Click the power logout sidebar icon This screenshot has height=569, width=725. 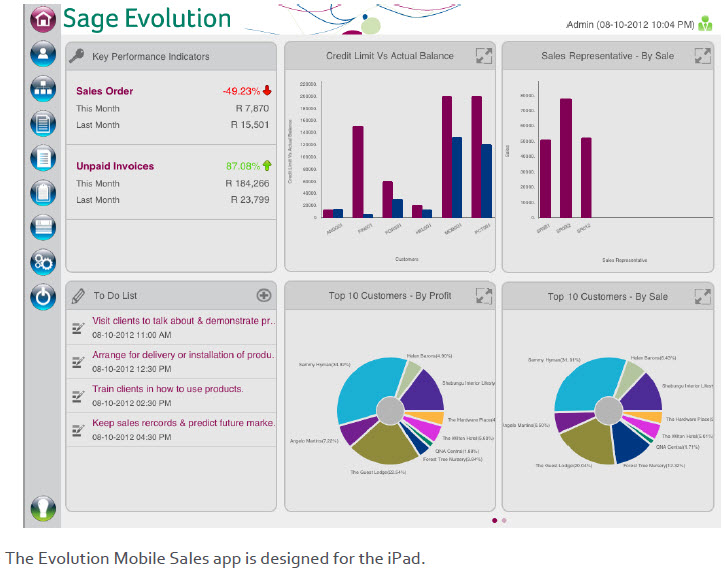click(x=43, y=297)
